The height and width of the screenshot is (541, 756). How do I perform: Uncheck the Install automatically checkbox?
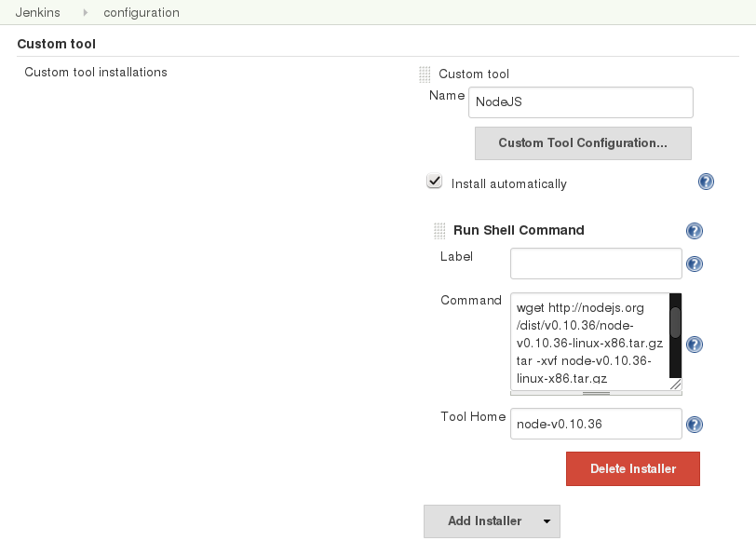[x=434, y=182]
